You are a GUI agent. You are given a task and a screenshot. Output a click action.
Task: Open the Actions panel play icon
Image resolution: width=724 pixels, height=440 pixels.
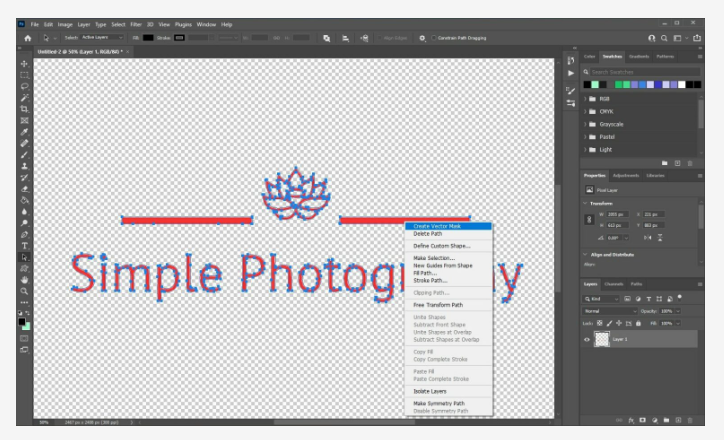tap(571, 73)
